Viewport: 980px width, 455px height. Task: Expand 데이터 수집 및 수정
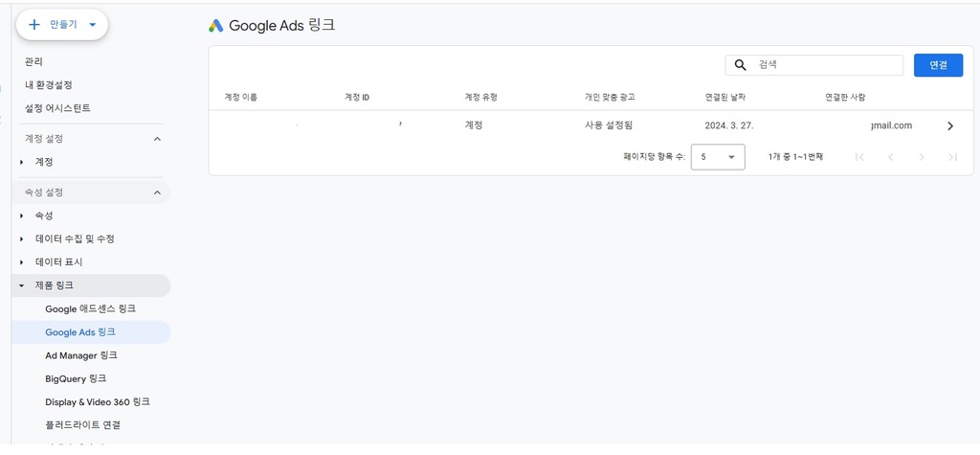(x=22, y=239)
